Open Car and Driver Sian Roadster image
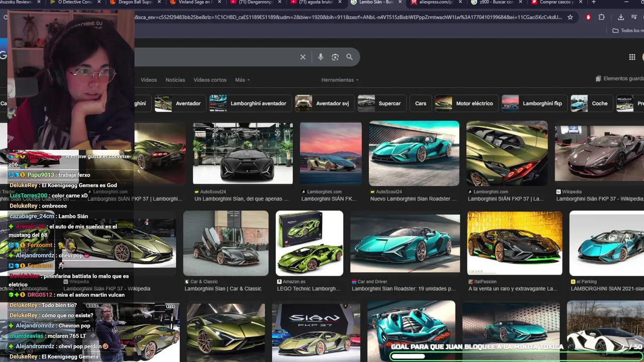 pyautogui.click(x=405, y=243)
